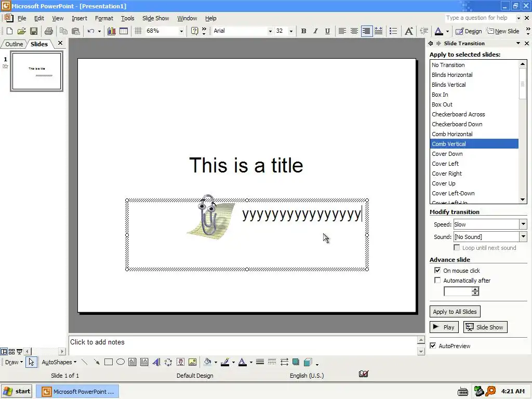This screenshot has height=399, width=532.
Task: Click the Line Color brush button
Action: (225, 362)
